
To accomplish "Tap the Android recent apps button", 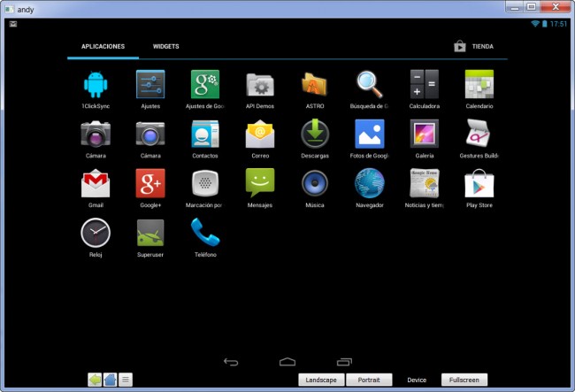I will 344,362.
